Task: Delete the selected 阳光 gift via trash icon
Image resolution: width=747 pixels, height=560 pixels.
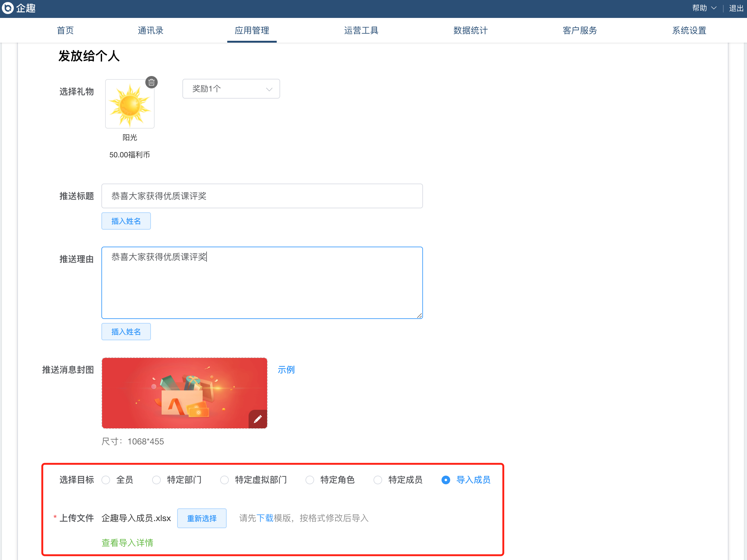Action: click(151, 82)
